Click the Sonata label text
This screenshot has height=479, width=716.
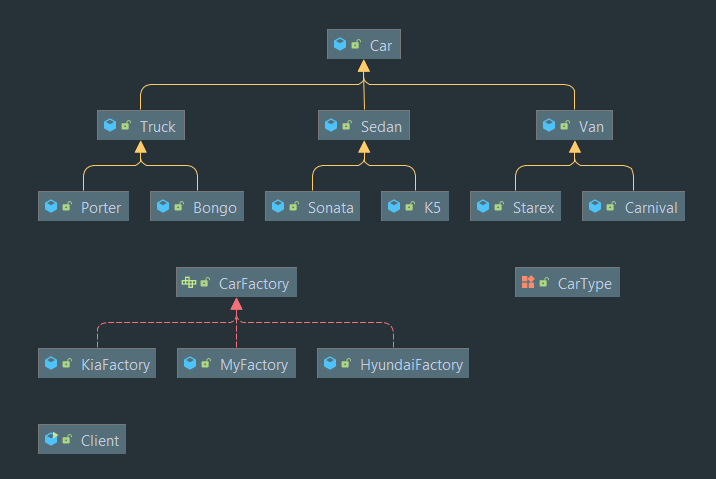pyautogui.click(x=331, y=208)
